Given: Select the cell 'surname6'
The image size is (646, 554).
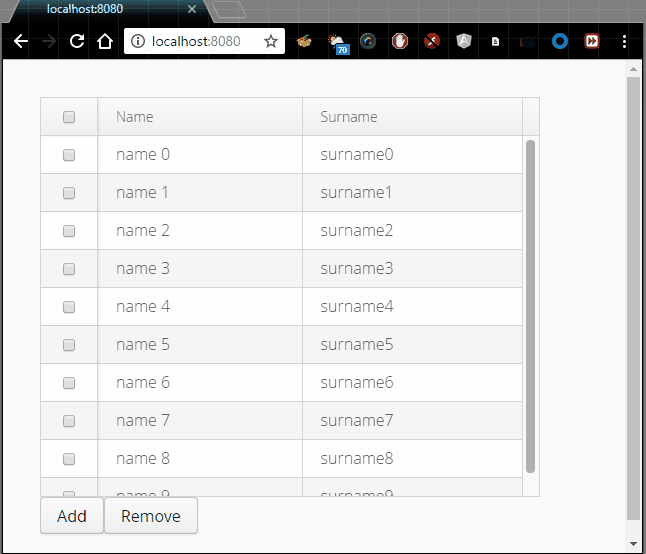Looking at the screenshot, I should (412, 383).
